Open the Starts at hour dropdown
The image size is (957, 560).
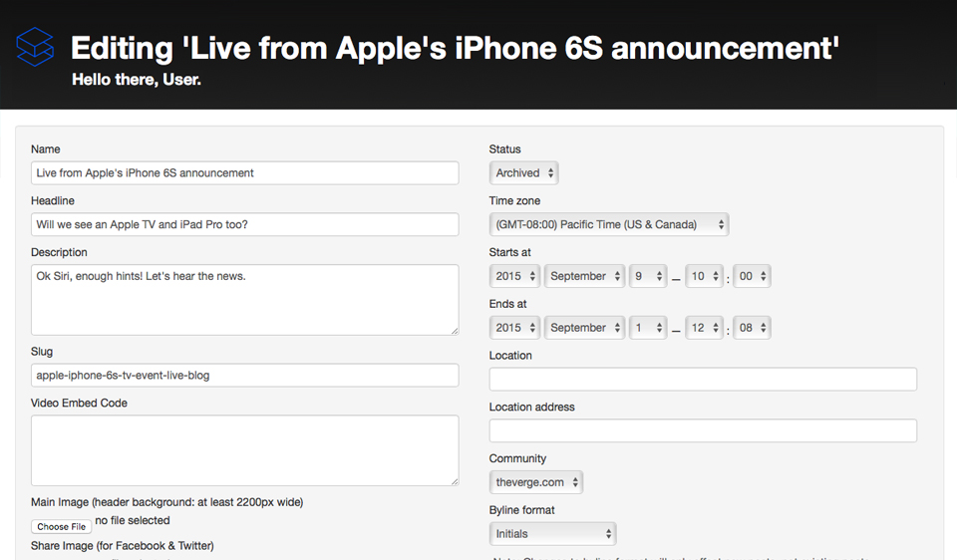[x=703, y=277]
